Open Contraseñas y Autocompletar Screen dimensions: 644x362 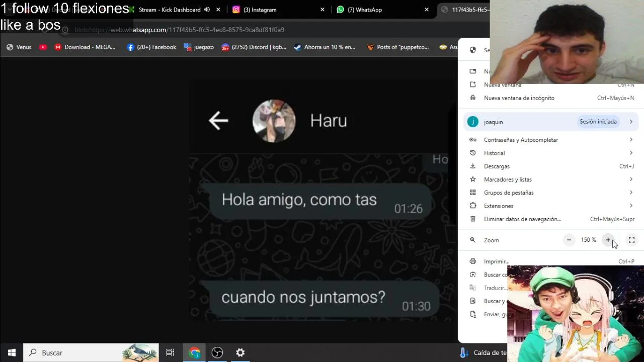point(551,140)
